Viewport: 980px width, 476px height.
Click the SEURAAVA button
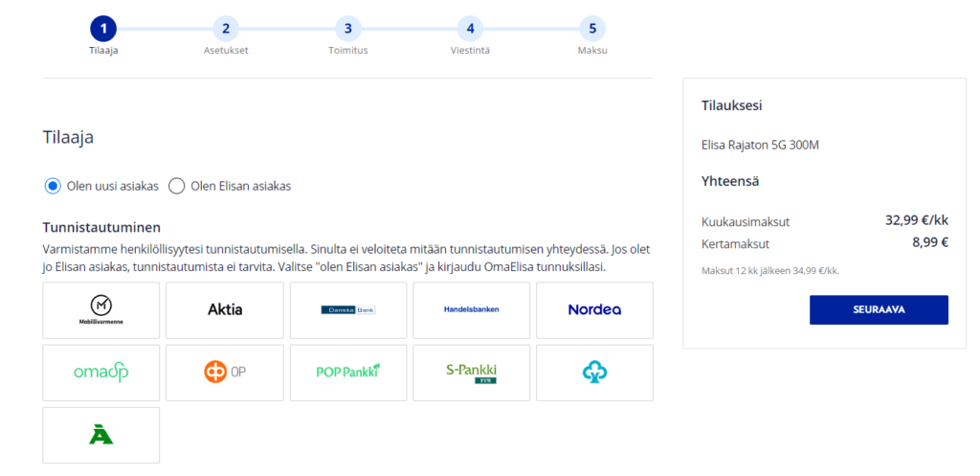click(x=879, y=309)
